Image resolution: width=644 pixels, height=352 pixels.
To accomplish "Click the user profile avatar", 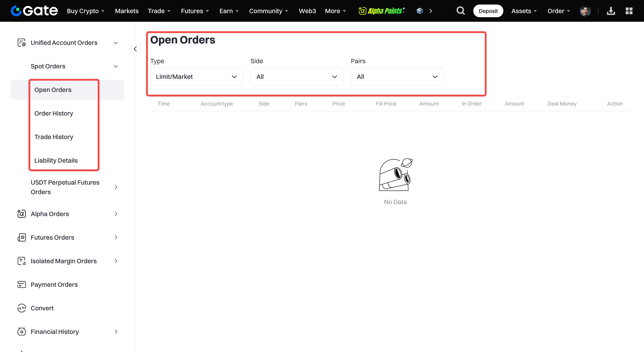I will click(x=585, y=11).
